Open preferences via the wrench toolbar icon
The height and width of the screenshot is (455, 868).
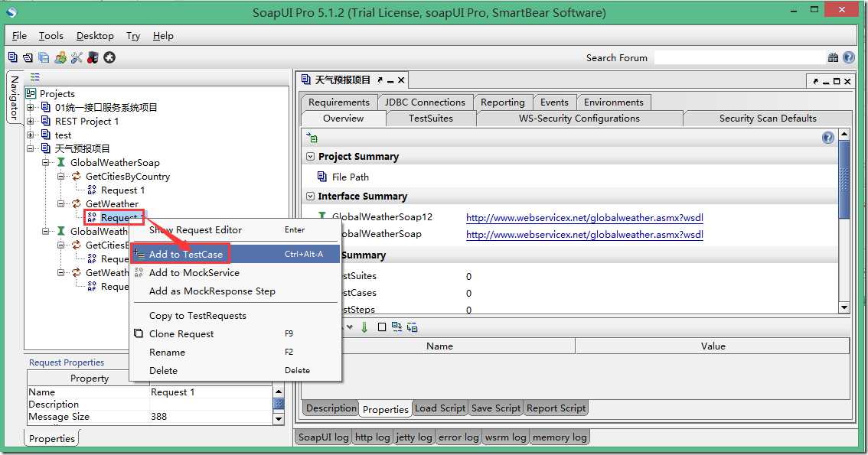pyautogui.click(x=77, y=57)
